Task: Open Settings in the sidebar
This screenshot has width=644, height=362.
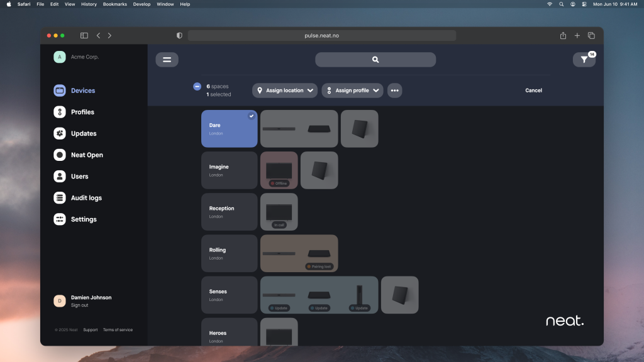Action: [x=75, y=219]
